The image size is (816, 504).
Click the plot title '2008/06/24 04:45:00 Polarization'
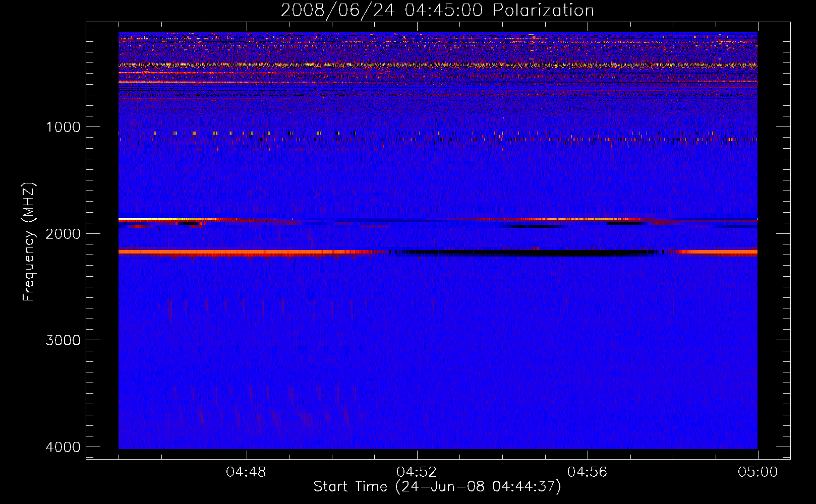coord(437,10)
